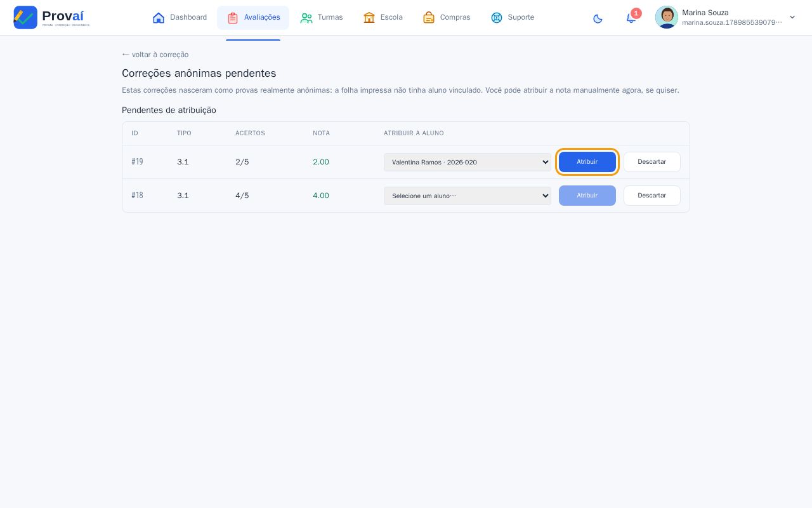This screenshot has width=812, height=508.
Task: Click the Avaliações clipboard icon
Action: 233,18
